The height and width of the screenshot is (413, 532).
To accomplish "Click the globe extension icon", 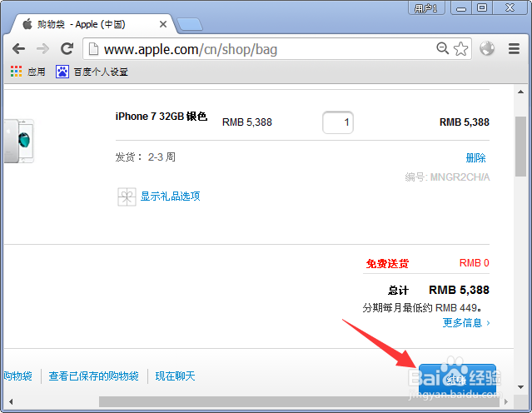I will coord(487,48).
